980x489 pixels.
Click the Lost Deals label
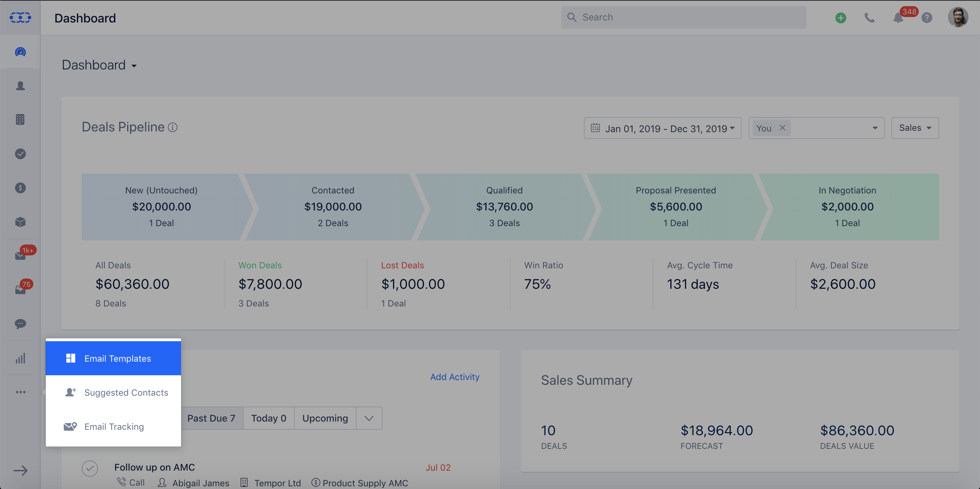tap(403, 266)
